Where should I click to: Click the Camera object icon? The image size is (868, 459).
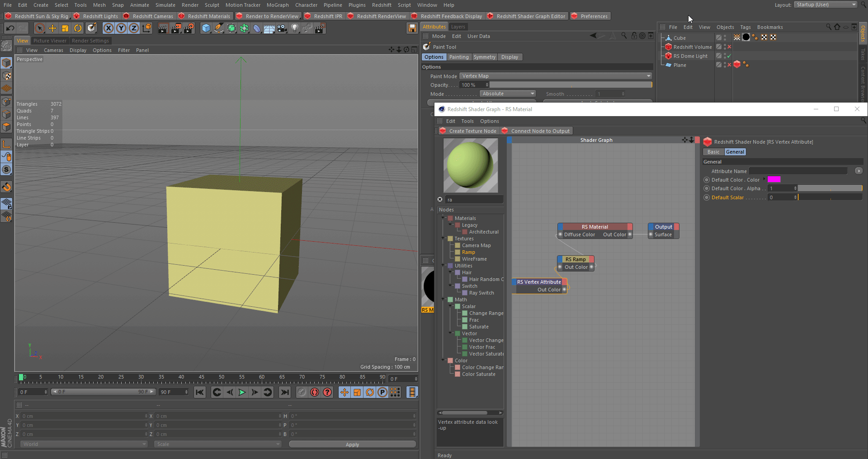(x=282, y=28)
